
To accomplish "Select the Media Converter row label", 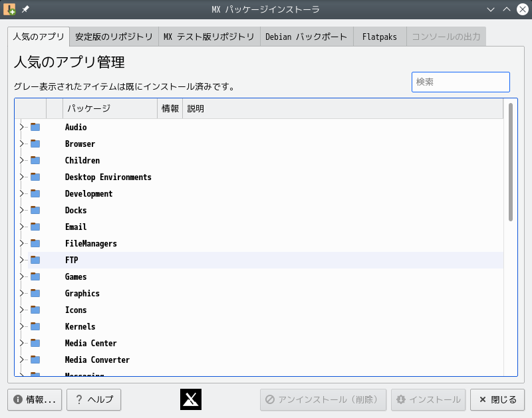I will (x=97, y=360).
